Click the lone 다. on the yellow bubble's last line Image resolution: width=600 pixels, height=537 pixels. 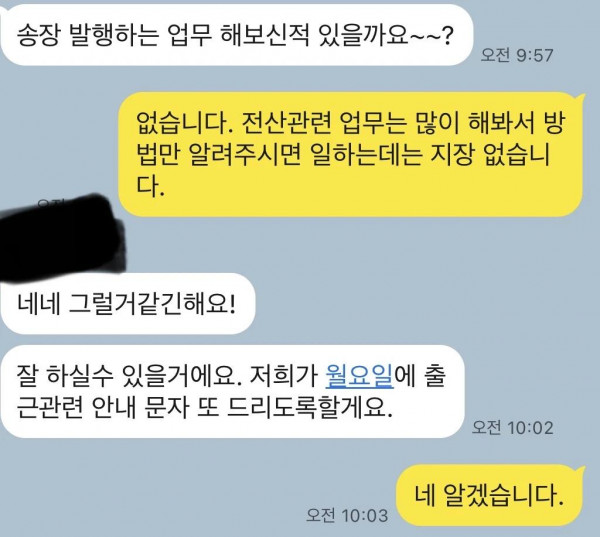tap(150, 186)
